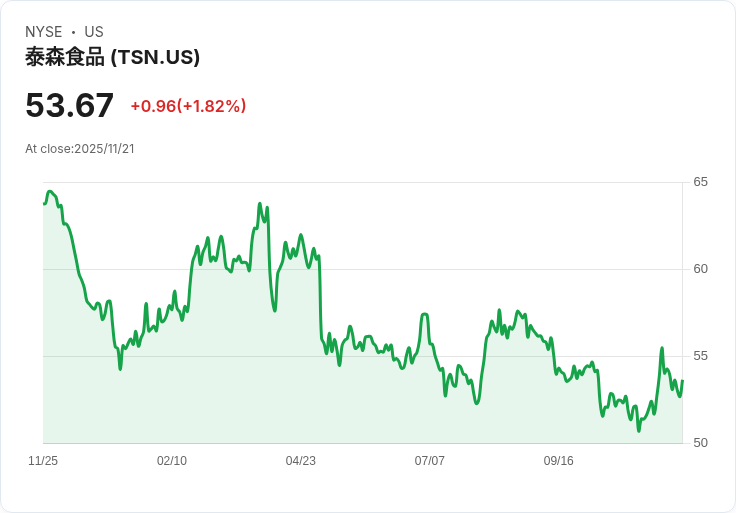Select the 09/16 date on the x-axis
The width and height of the screenshot is (736, 513).
[x=559, y=461]
